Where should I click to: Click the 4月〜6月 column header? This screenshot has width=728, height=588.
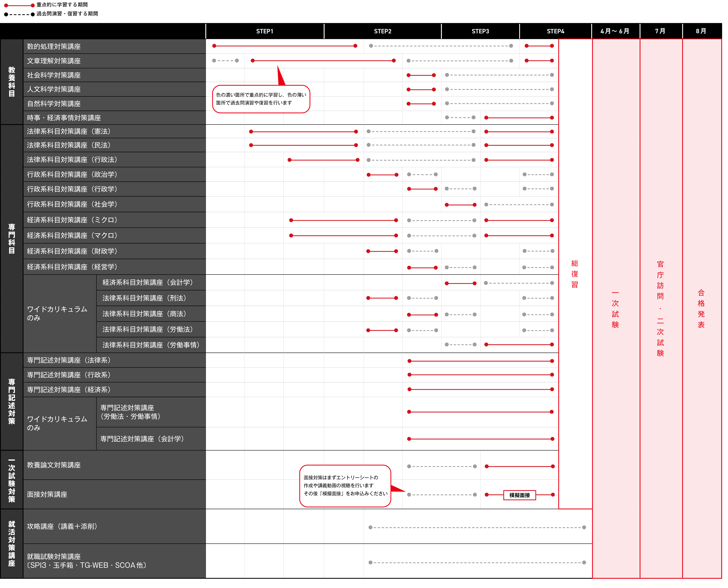pos(615,31)
